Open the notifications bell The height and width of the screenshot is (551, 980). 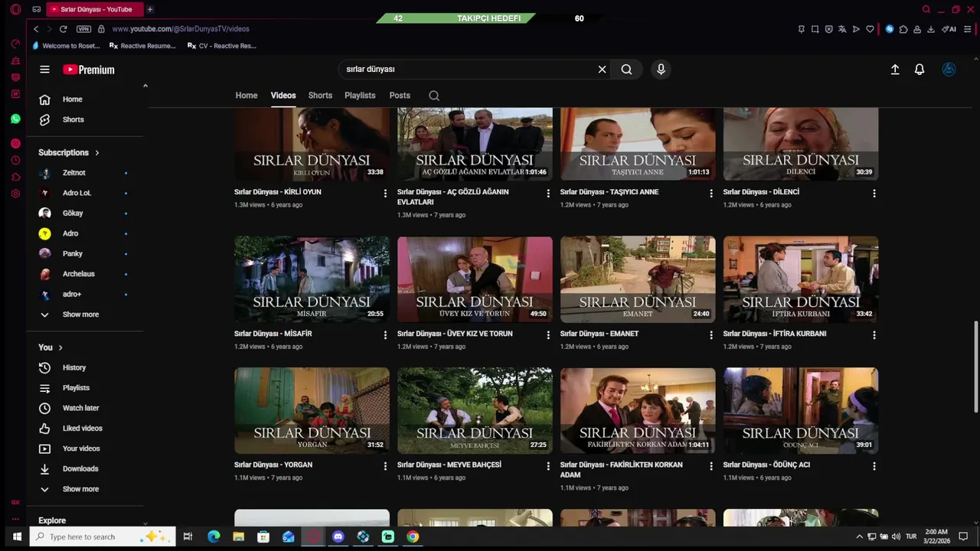tap(920, 70)
